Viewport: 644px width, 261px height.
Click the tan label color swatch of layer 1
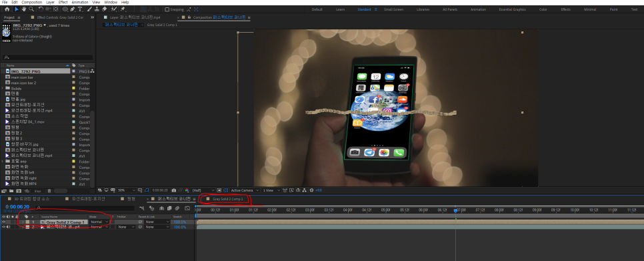[27, 222]
